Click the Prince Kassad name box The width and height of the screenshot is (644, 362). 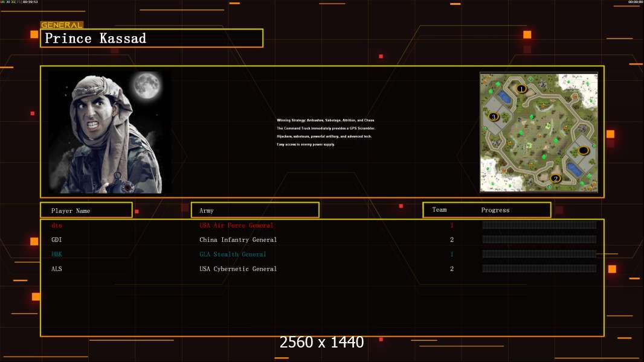152,38
